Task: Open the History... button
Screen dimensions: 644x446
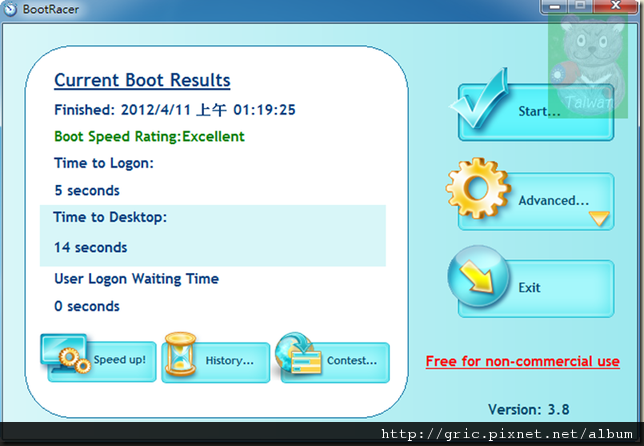Action: (216, 362)
